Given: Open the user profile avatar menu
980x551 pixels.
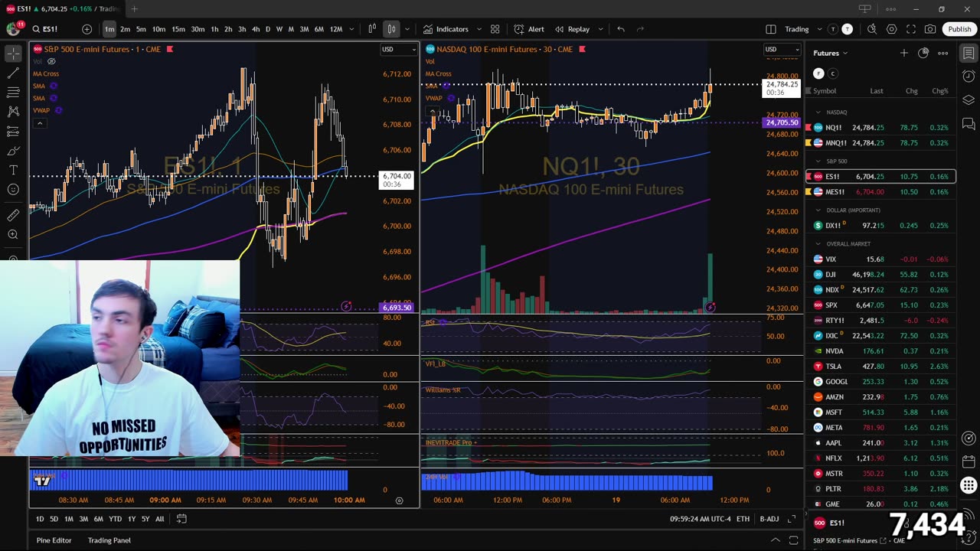Looking at the screenshot, I should [13, 29].
